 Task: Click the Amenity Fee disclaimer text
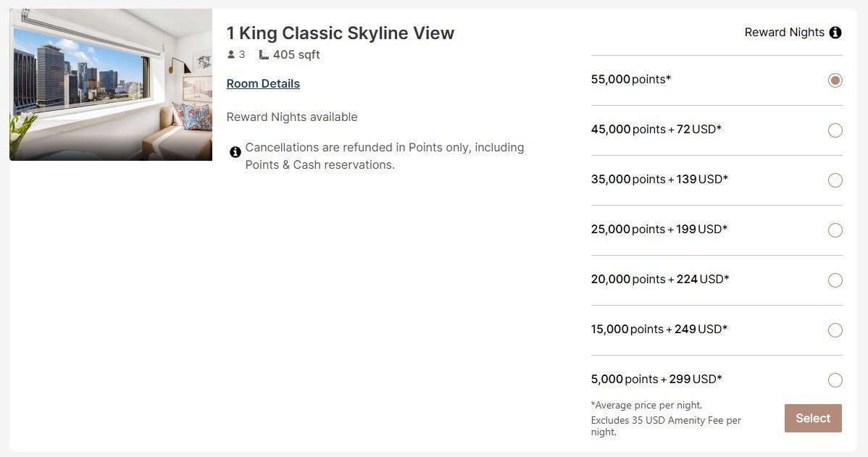tap(665, 420)
